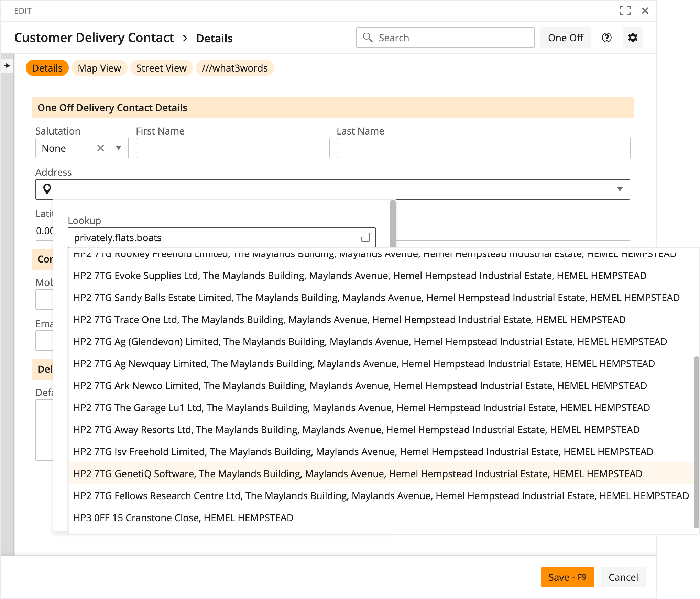Click the Lookup field list icon
Viewport: 700px width, 599px height.
(365, 237)
